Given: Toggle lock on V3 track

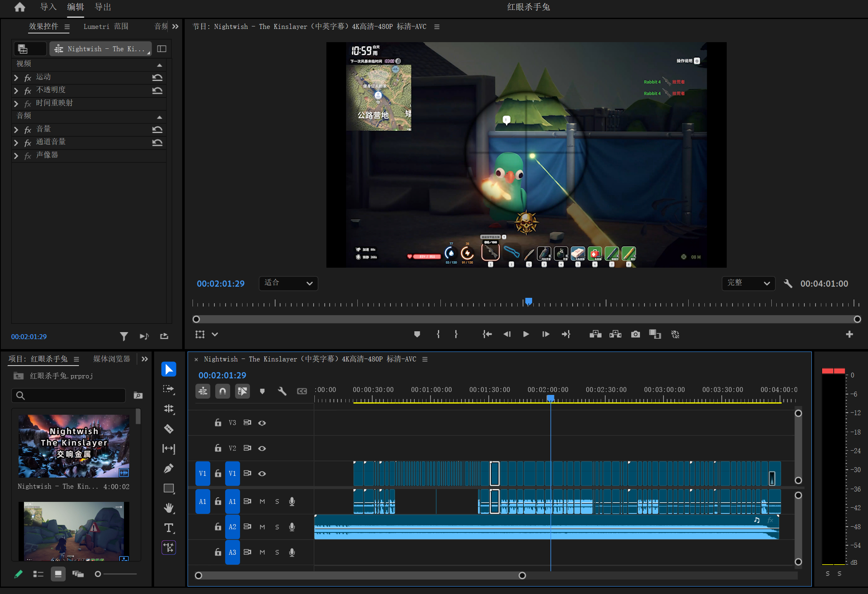Looking at the screenshot, I should (x=218, y=423).
